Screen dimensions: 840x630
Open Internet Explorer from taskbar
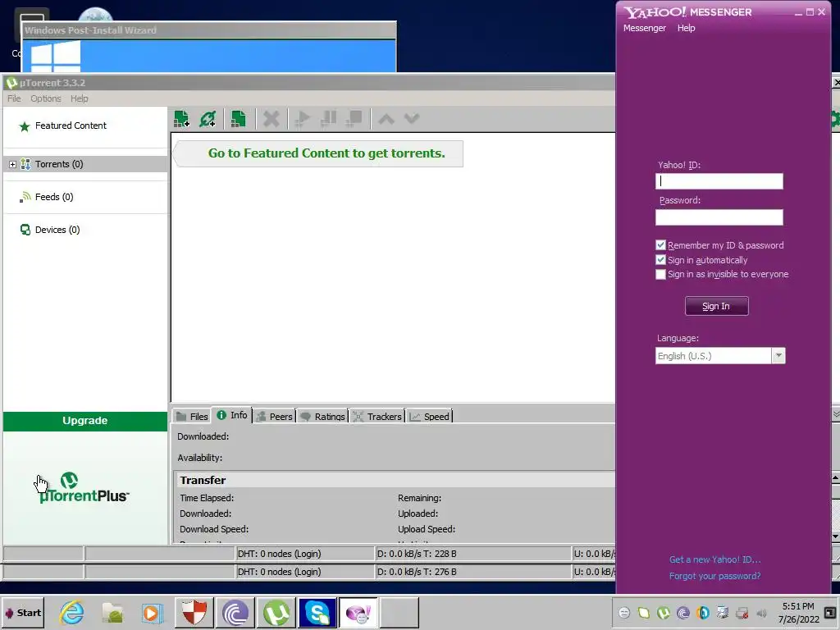coord(72,612)
